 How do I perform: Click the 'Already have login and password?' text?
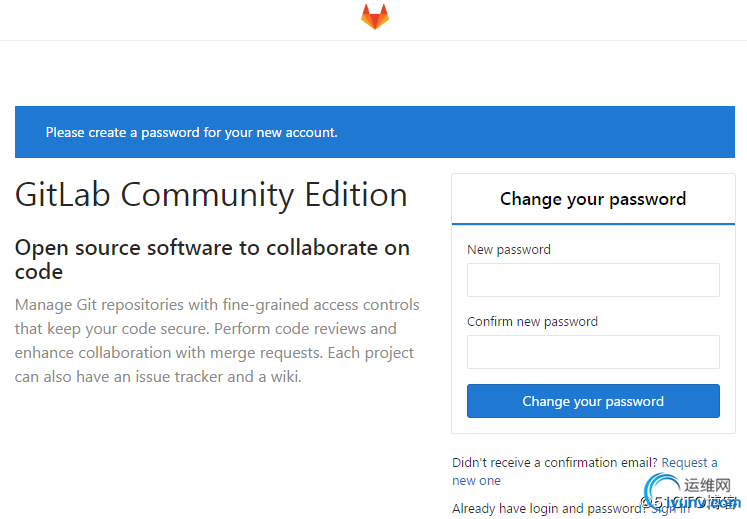tap(550, 509)
